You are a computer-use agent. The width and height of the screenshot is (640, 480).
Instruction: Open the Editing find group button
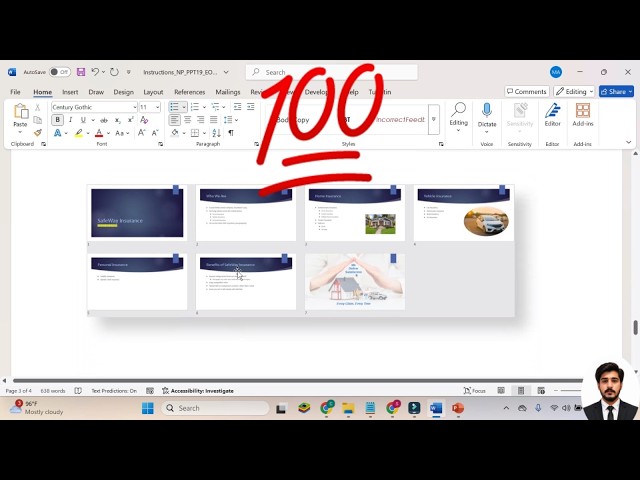tap(458, 117)
